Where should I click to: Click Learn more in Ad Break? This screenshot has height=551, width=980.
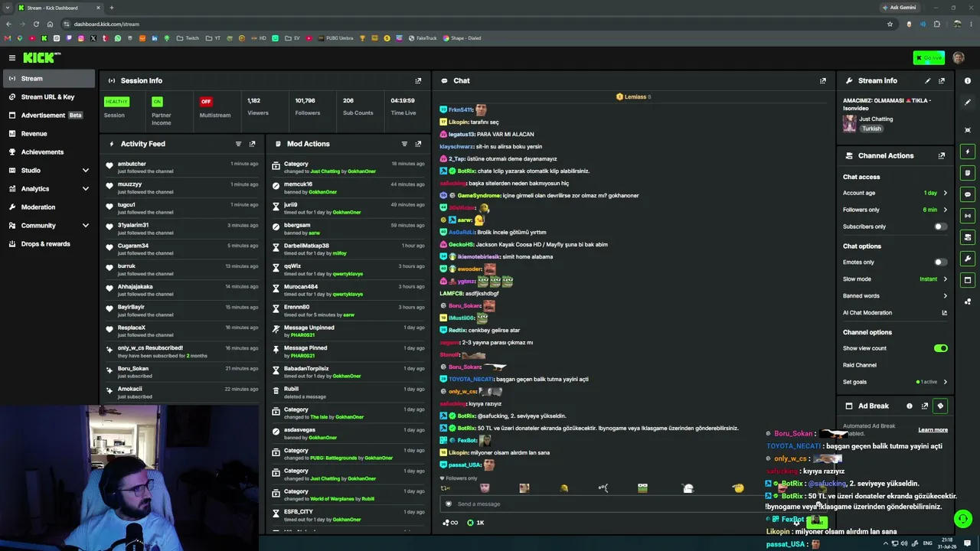click(933, 430)
